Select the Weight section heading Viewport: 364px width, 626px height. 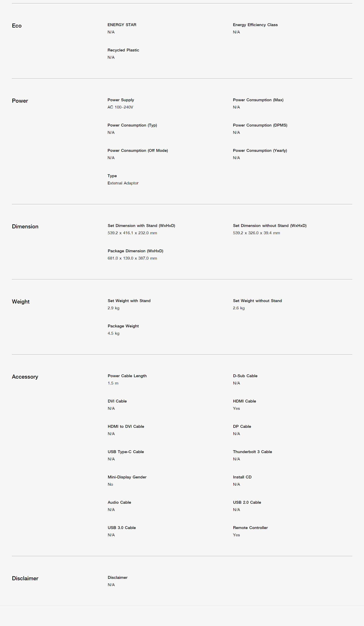tap(21, 302)
